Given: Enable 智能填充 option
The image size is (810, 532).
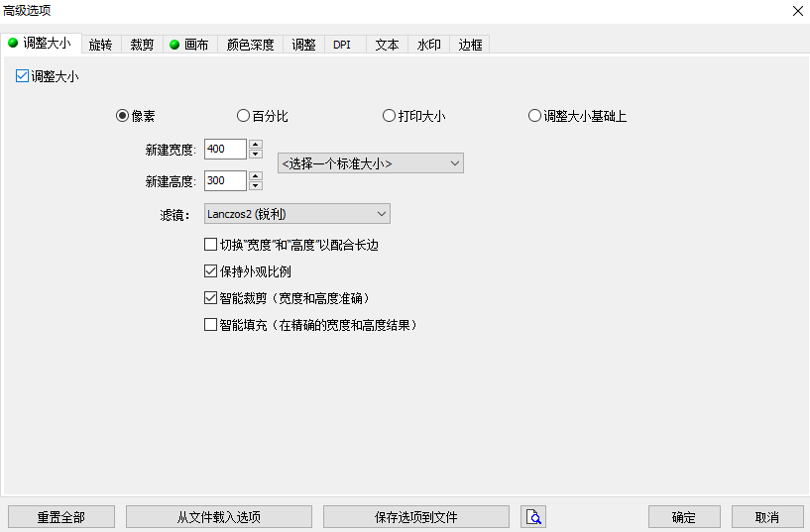Looking at the screenshot, I should tap(210, 324).
